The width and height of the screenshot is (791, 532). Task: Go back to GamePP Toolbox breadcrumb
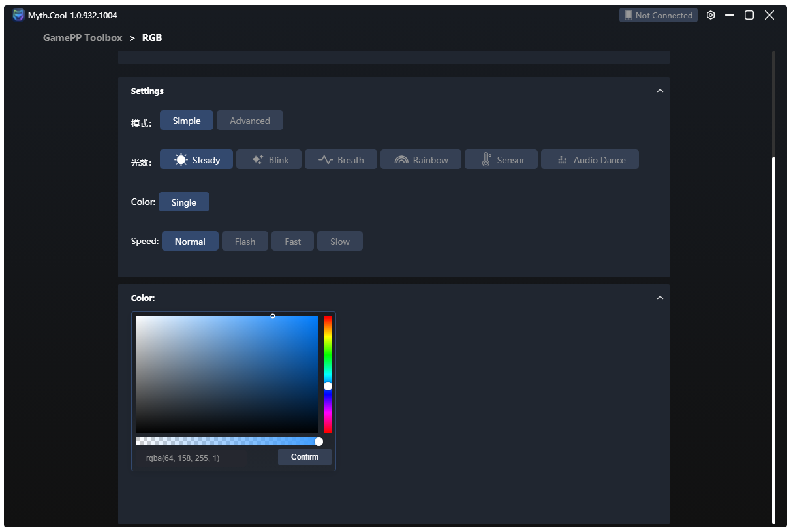pyautogui.click(x=82, y=38)
